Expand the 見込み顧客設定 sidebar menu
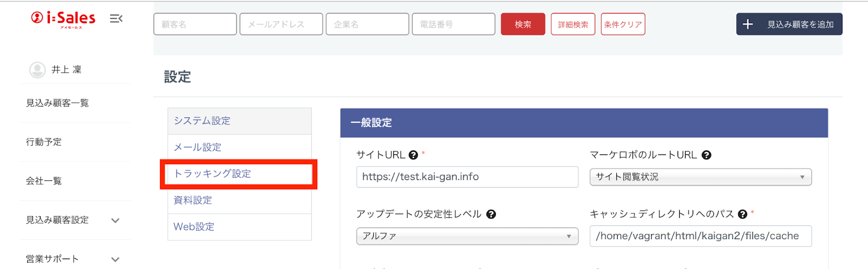This screenshot has width=868, height=269. (115, 220)
